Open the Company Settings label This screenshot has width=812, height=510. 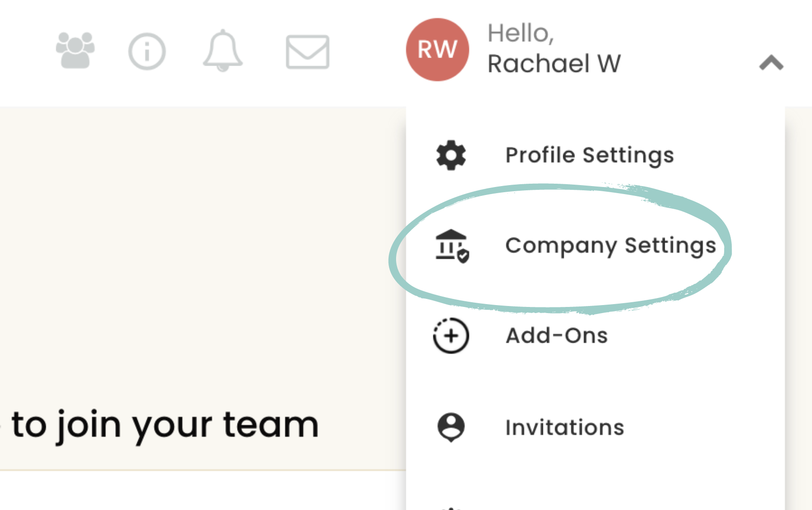[610, 246]
